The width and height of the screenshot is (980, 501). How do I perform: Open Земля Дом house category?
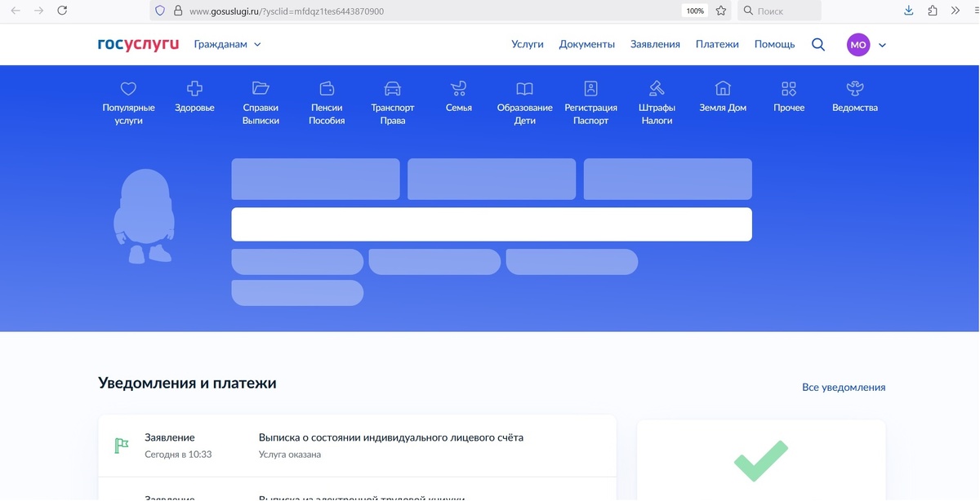coord(723,96)
